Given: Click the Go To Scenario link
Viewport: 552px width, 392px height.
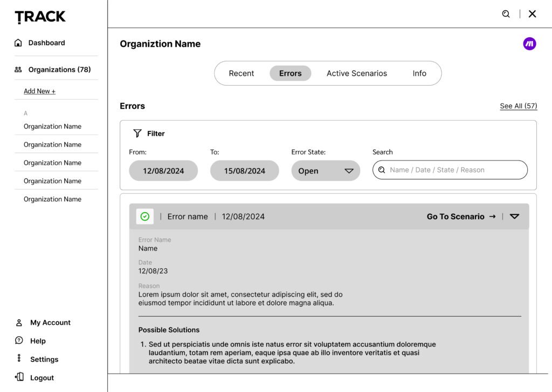Looking at the screenshot, I should point(461,216).
